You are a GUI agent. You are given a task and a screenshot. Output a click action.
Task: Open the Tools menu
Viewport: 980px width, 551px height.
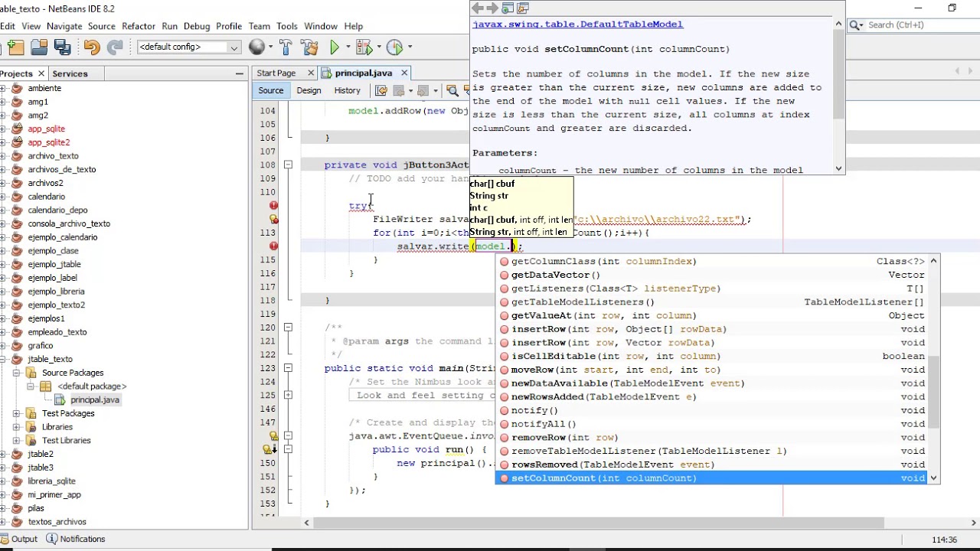click(x=287, y=26)
